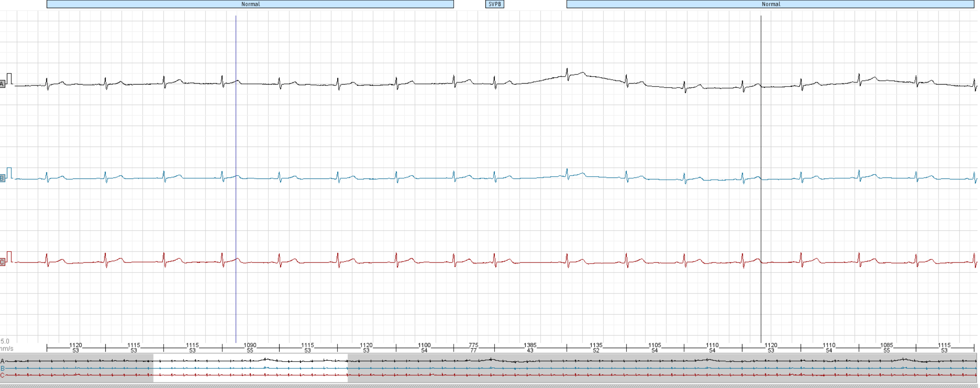Click the SVPB beat annotation label
Image resolution: width=980 pixels, height=388 pixels.
[494, 4]
